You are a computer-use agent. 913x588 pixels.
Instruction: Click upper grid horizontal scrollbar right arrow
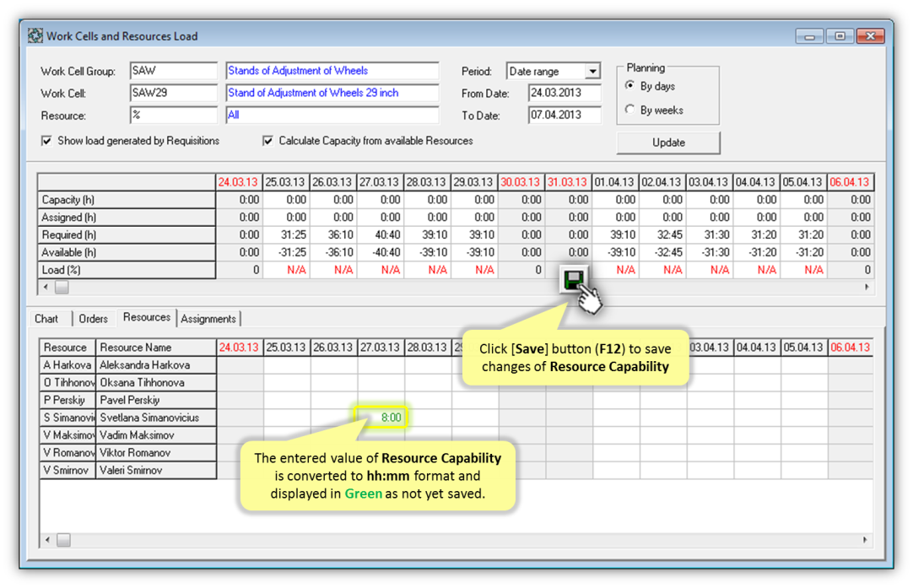867,287
